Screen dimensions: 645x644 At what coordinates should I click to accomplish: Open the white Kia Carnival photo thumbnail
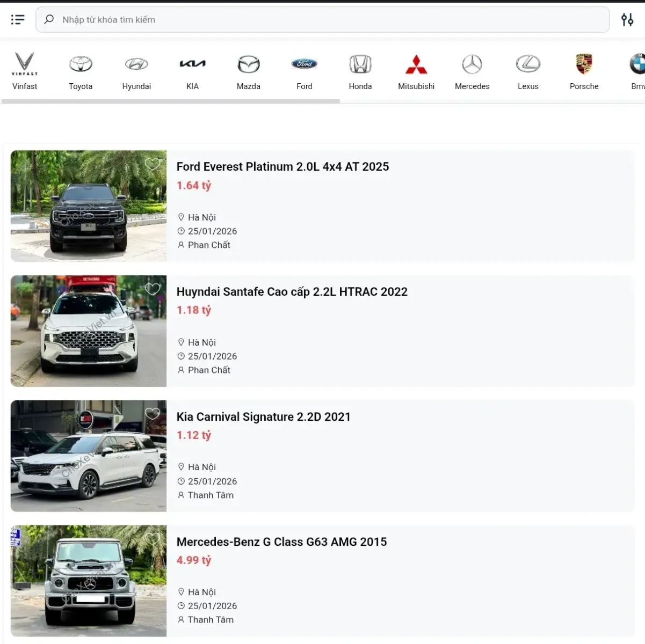(x=89, y=456)
